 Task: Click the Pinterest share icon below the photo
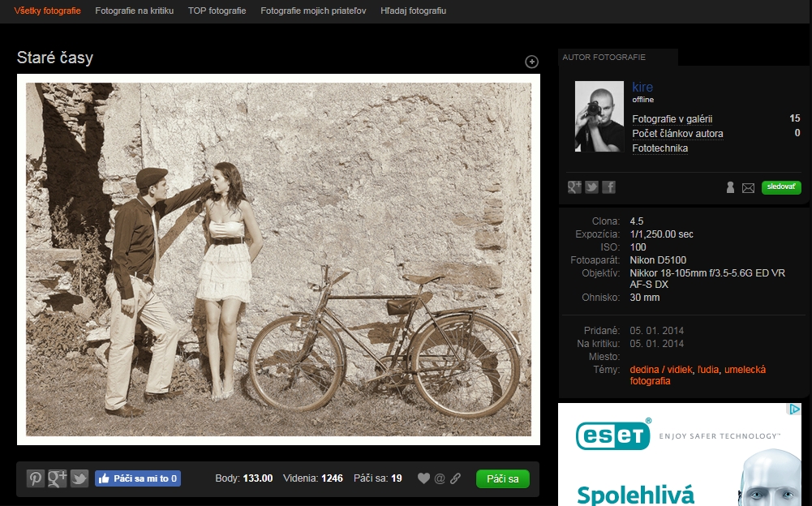36,478
